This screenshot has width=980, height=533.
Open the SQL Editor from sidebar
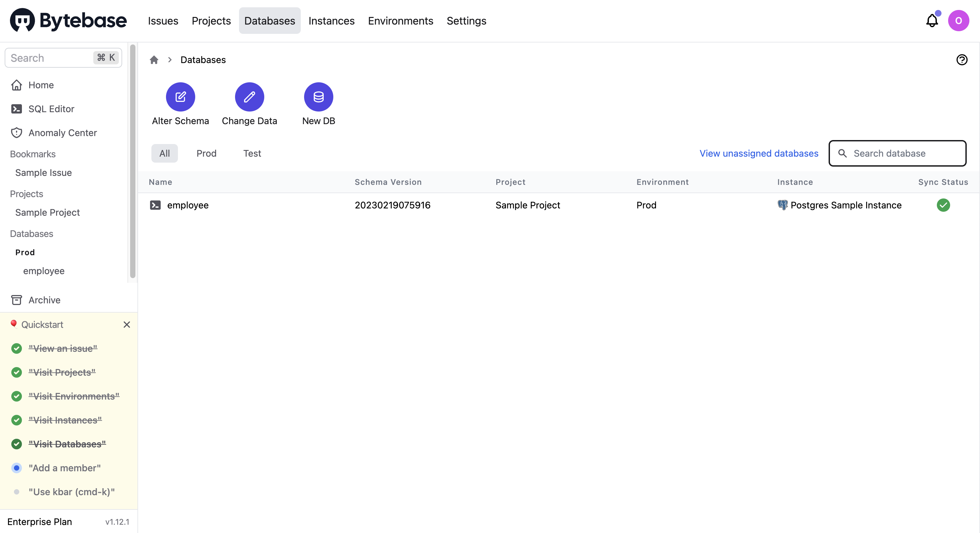pos(51,109)
